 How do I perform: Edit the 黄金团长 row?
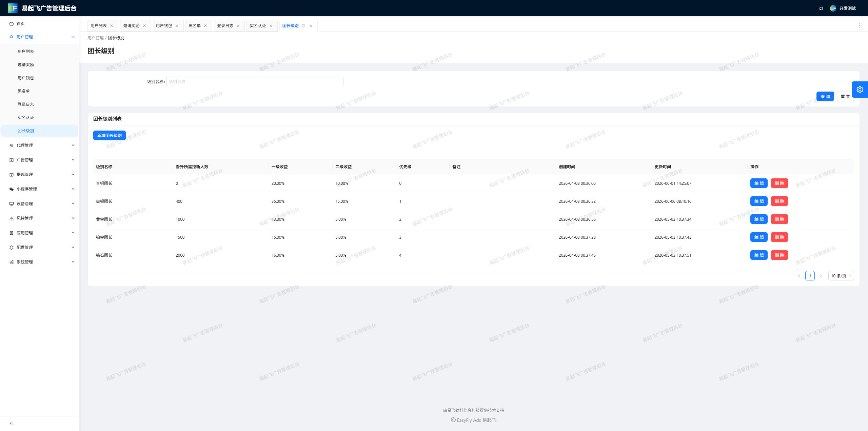[x=759, y=219]
